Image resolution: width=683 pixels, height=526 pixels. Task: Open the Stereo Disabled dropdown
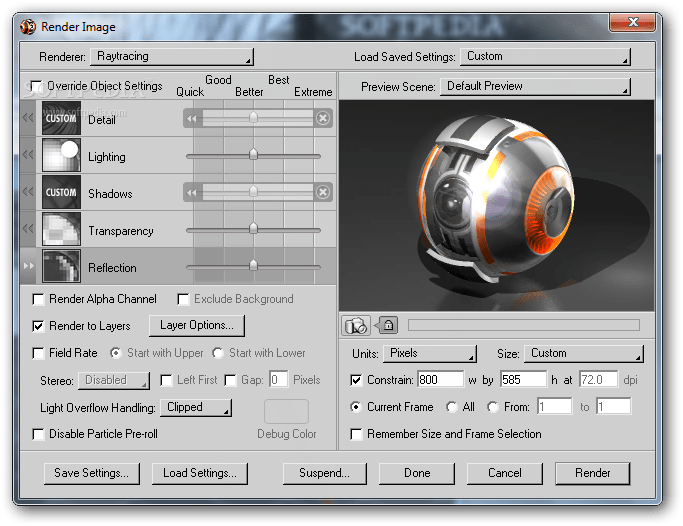click(x=114, y=381)
